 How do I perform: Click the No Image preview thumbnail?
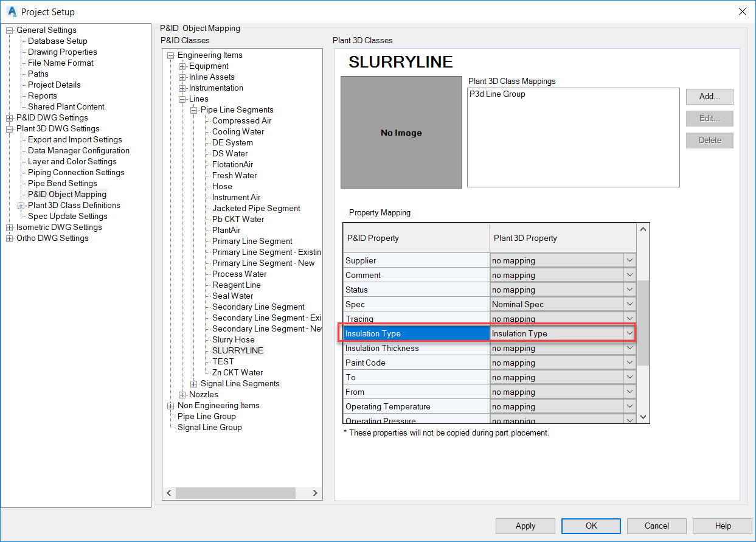(401, 132)
